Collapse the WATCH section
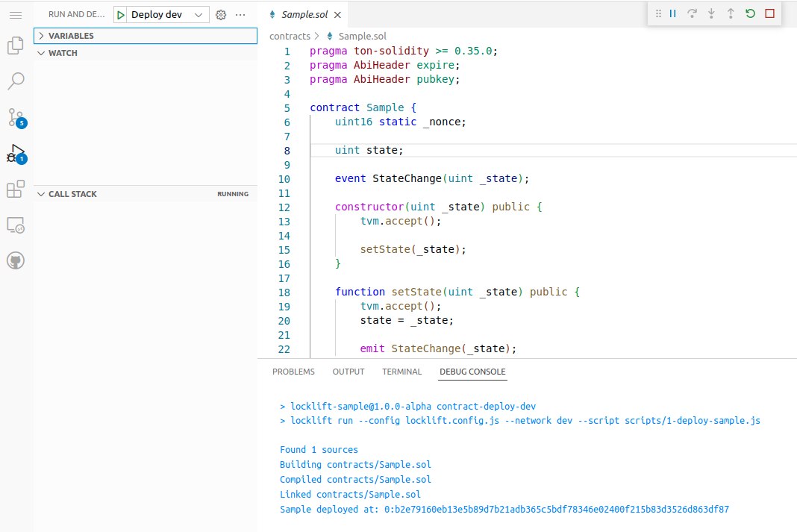797x532 pixels. pyautogui.click(x=63, y=53)
